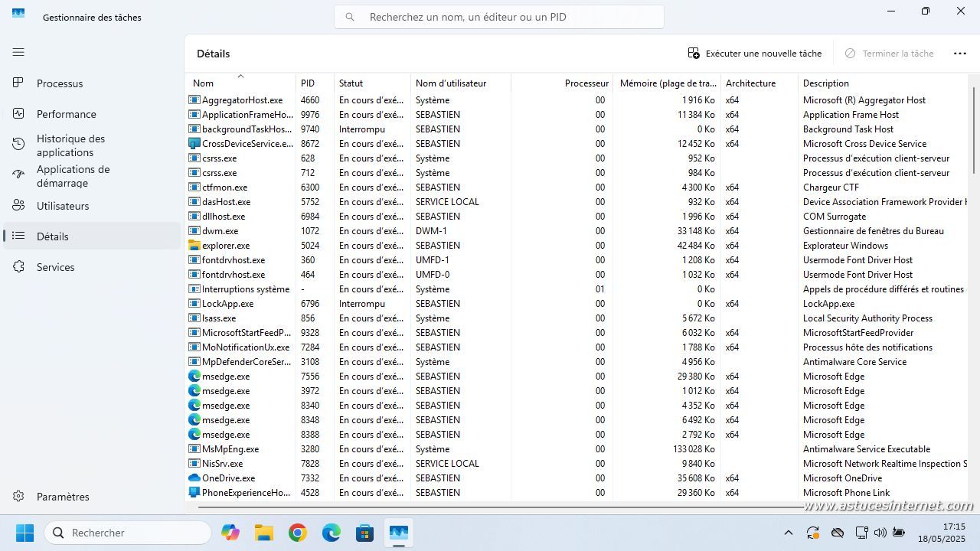Screen dimensions: 980x551
Task: Focus the search name, editor or PID field
Action: 499,17
